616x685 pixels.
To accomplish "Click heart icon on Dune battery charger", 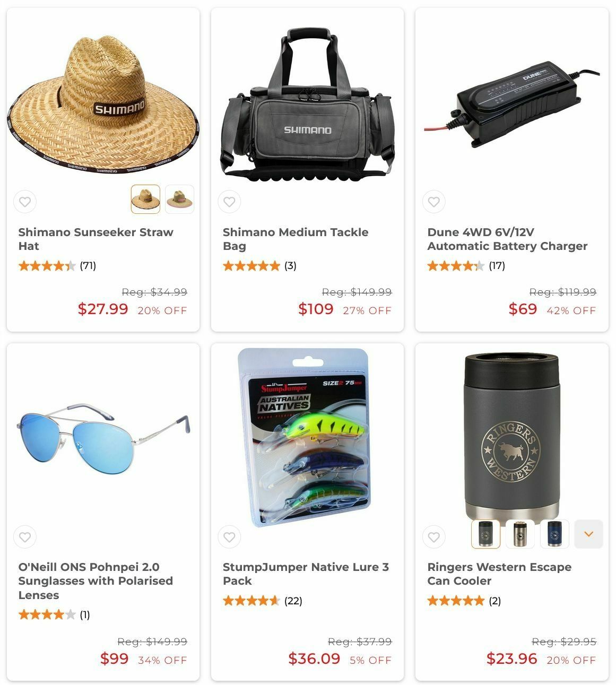I will click(x=433, y=202).
